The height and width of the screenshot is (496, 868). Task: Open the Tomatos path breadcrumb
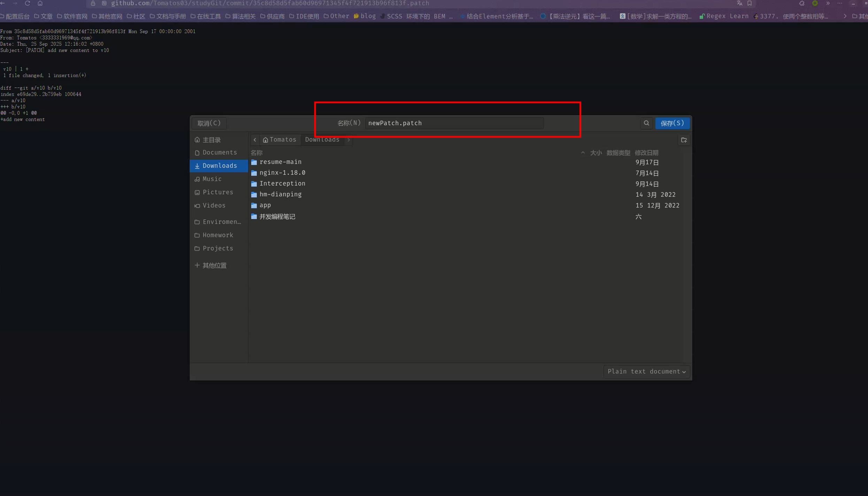point(280,140)
